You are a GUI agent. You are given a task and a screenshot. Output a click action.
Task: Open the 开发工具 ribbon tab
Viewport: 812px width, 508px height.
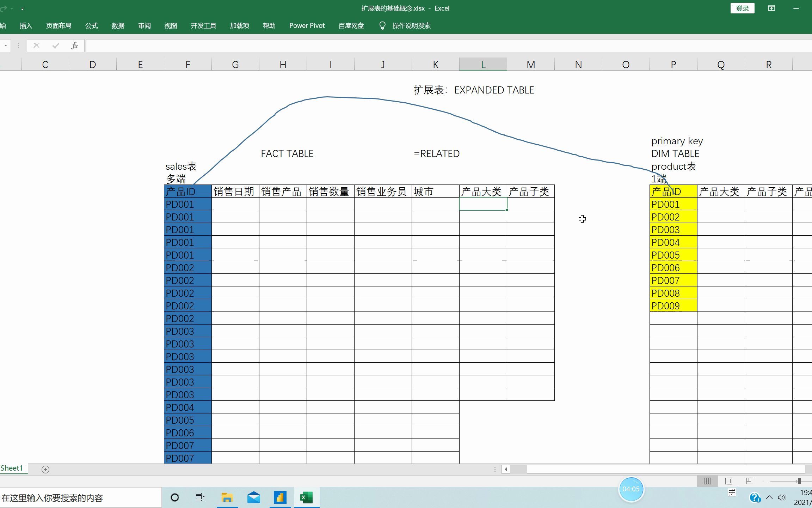pos(203,26)
